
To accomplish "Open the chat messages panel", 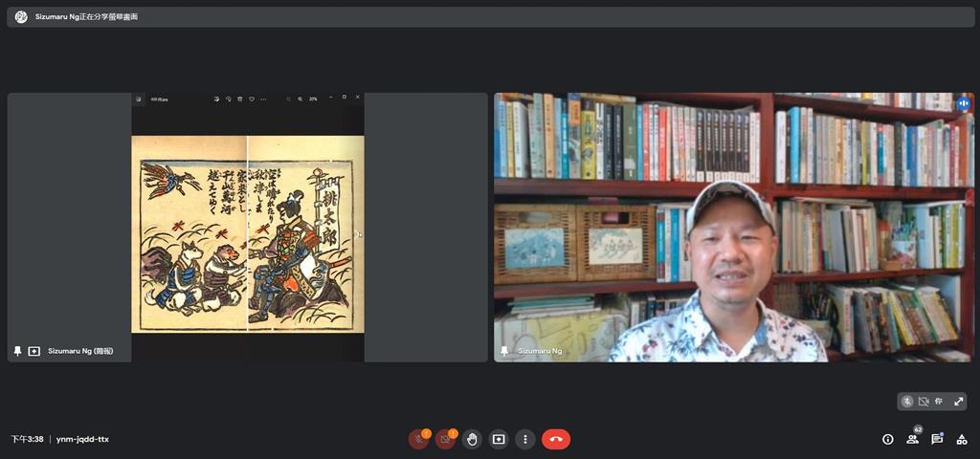I will coord(937,439).
